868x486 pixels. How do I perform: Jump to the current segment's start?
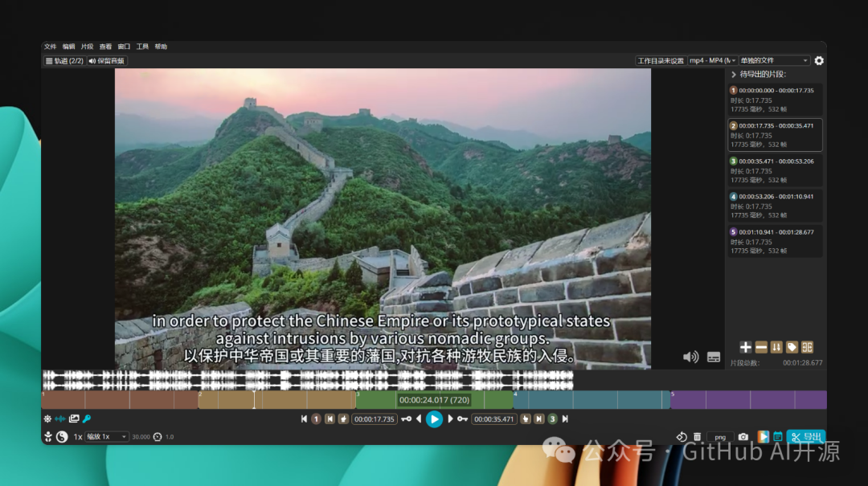point(330,419)
